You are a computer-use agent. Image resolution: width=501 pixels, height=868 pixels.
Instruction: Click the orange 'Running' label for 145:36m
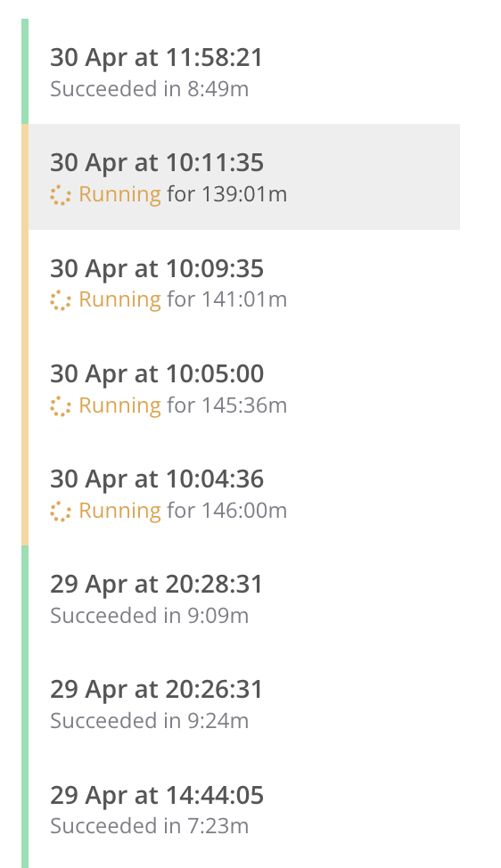[x=120, y=405]
